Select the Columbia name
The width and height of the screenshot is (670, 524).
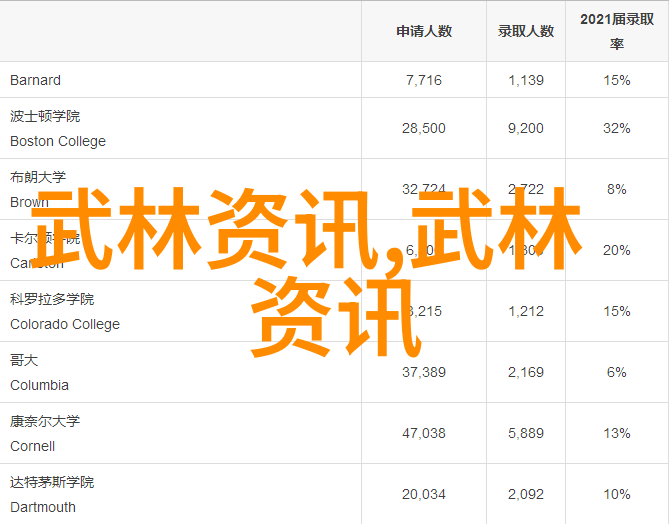pos(39,385)
